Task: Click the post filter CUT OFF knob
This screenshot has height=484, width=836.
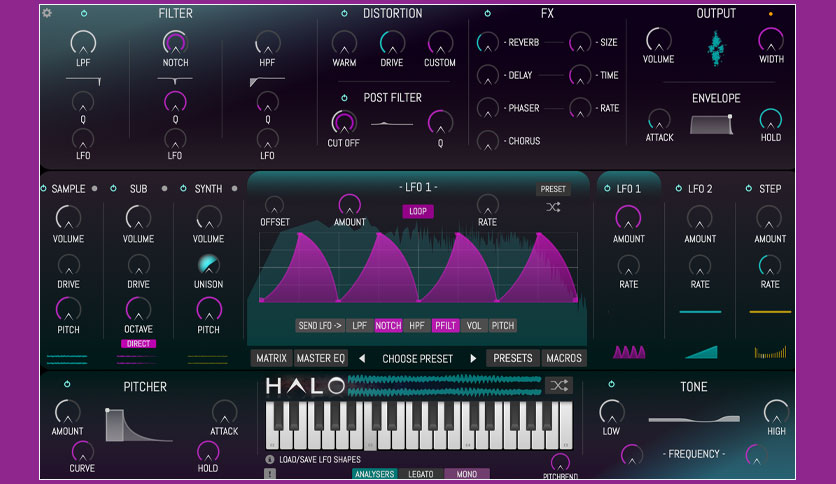Action: (344, 122)
